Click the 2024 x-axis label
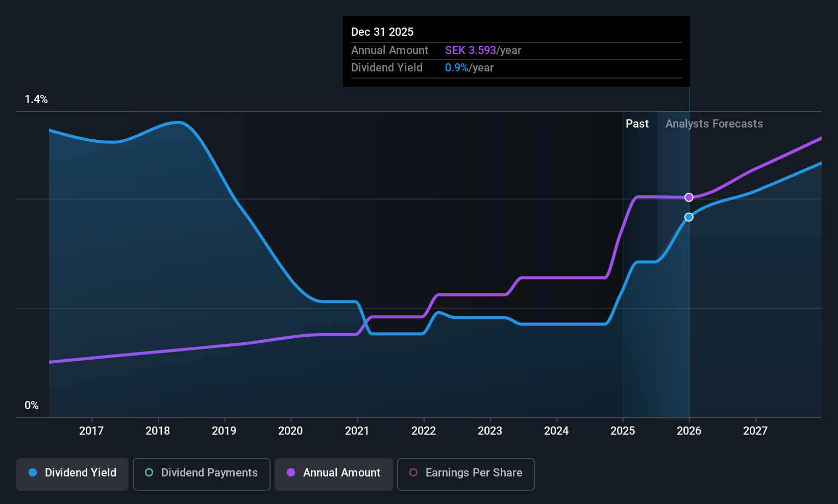The height and width of the screenshot is (504, 838). pyautogui.click(x=556, y=431)
